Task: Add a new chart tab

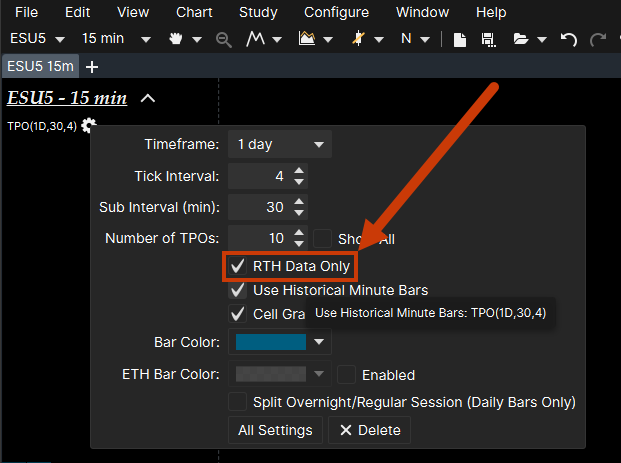Action: (93, 67)
